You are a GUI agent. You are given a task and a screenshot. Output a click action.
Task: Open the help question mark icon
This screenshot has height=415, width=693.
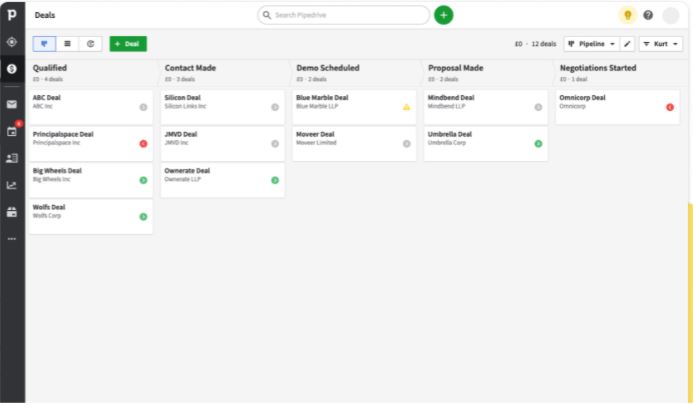pos(648,15)
